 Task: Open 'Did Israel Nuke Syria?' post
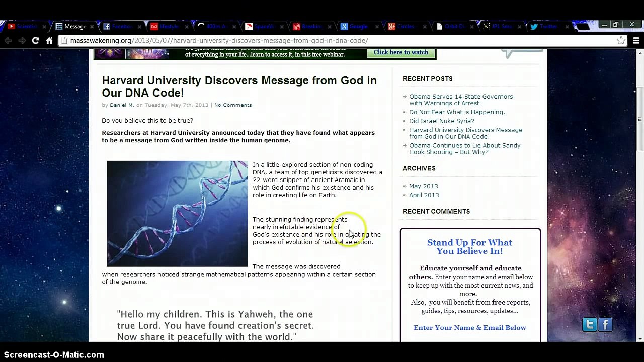442,121
